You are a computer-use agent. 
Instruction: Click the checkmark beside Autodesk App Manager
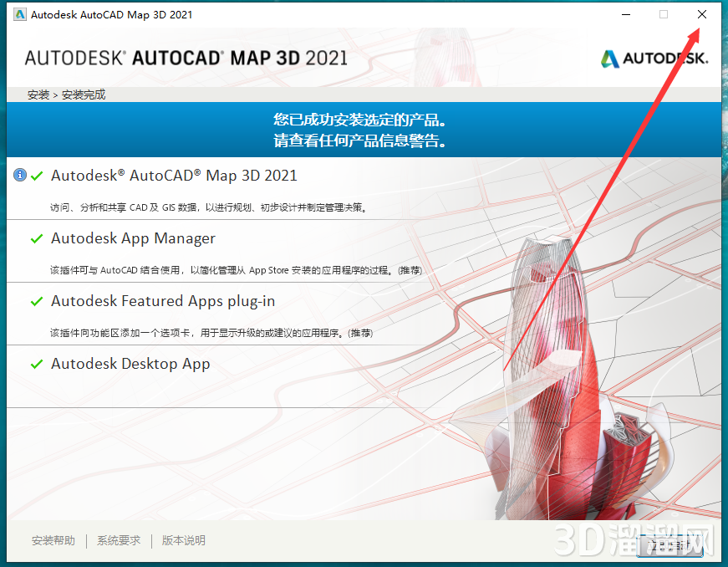pos(36,238)
